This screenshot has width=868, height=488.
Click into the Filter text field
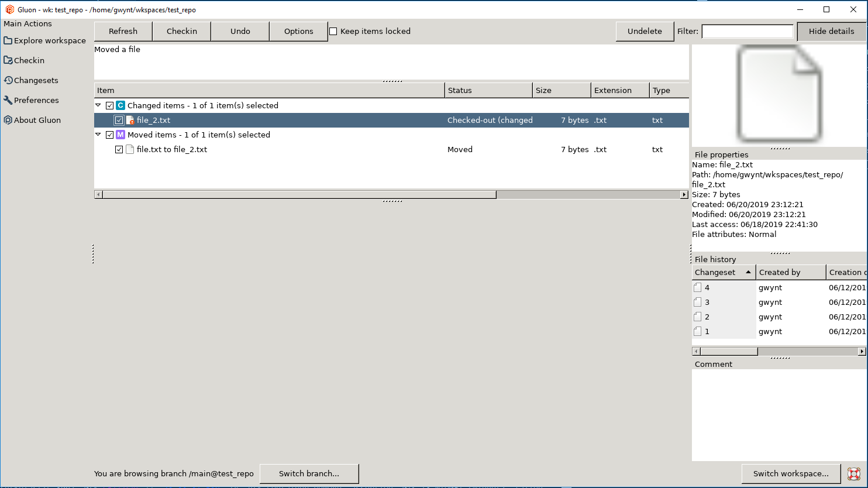[x=747, y=31]
